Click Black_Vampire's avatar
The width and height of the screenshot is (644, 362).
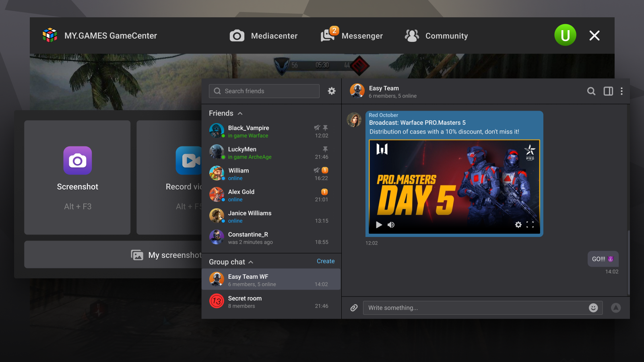tap(217, 131)
